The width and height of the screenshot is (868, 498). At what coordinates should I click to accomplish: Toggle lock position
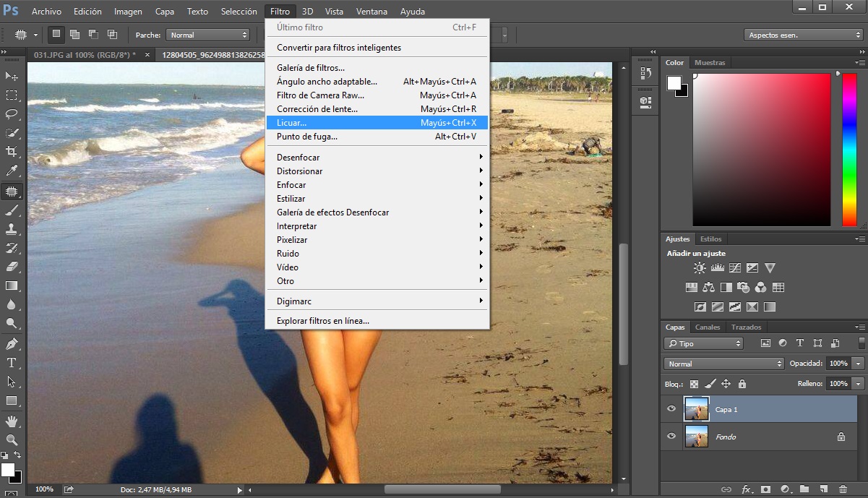726,384
